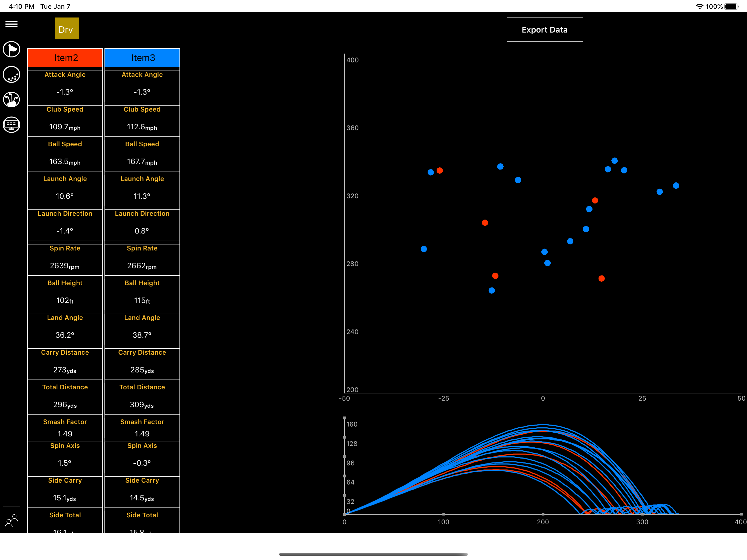Tap the golf flag icon
Screen dimensions: 747x560
[x=11, y=50]
